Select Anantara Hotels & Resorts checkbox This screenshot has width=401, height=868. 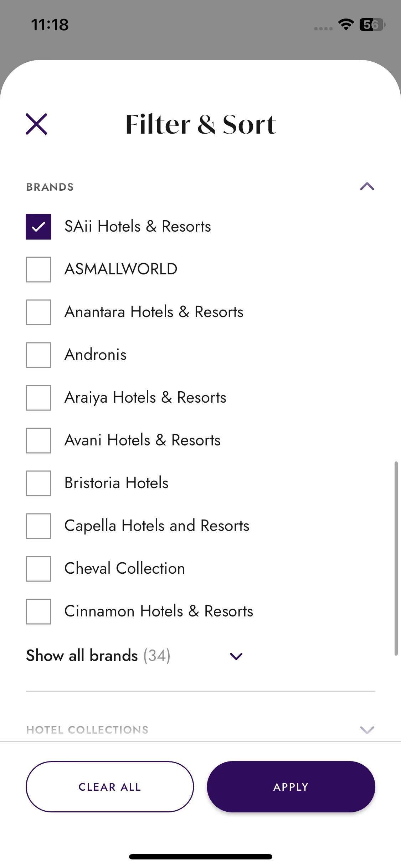[x=38, y=312]
